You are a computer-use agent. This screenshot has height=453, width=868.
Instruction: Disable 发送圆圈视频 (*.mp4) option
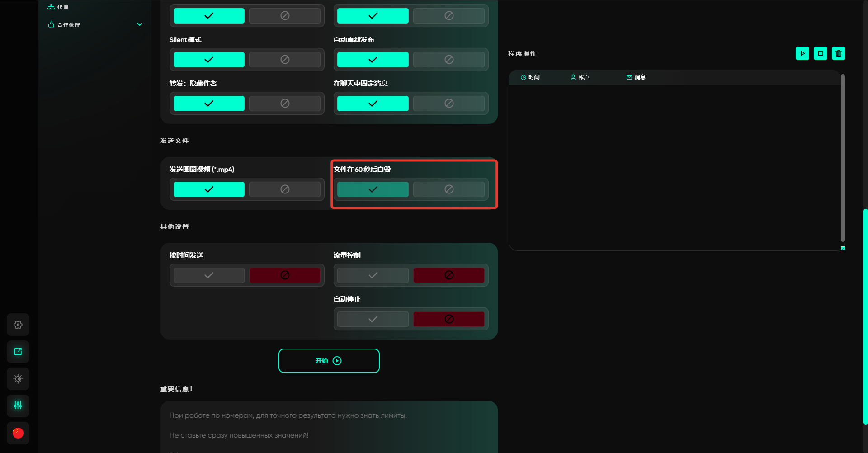285,189
